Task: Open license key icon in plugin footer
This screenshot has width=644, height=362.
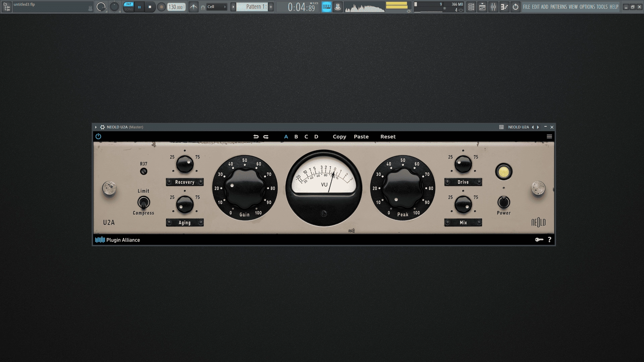Action: click(539, 240)
